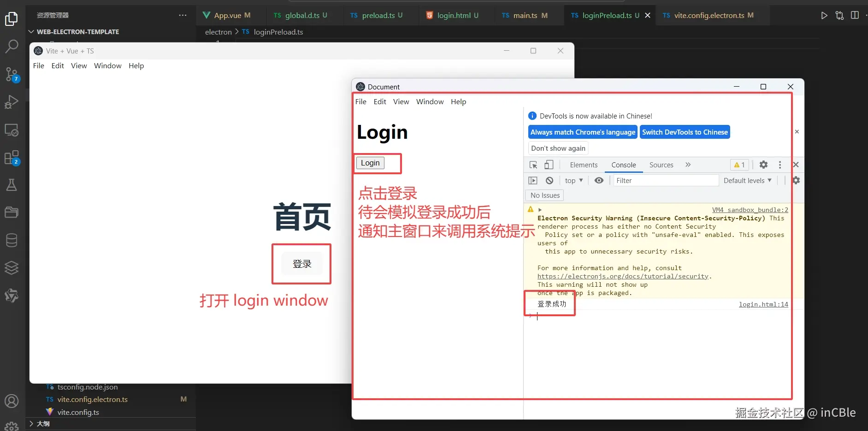868x431 pixels.
Task: Open the source control compare changes icon
Action: coord(839,15)
